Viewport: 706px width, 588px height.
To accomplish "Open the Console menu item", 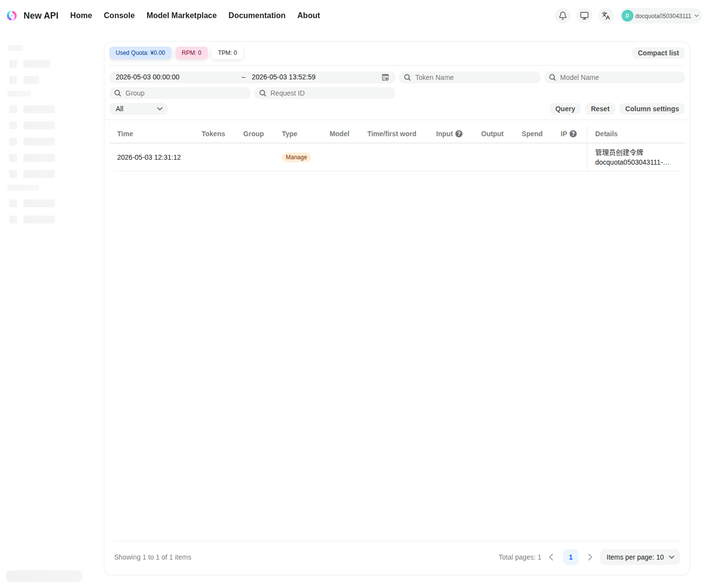I will click(x=119, y=16).
